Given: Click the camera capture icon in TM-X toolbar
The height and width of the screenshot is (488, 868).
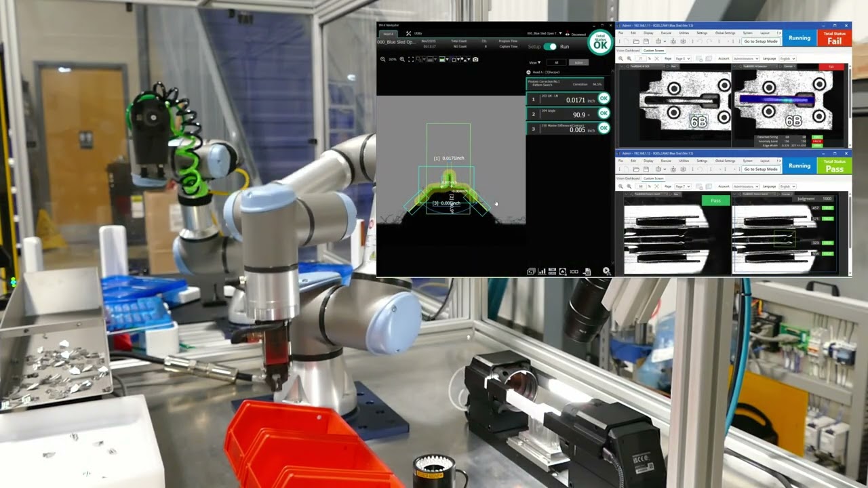Looking at the screenshot, I should [475, 59].
